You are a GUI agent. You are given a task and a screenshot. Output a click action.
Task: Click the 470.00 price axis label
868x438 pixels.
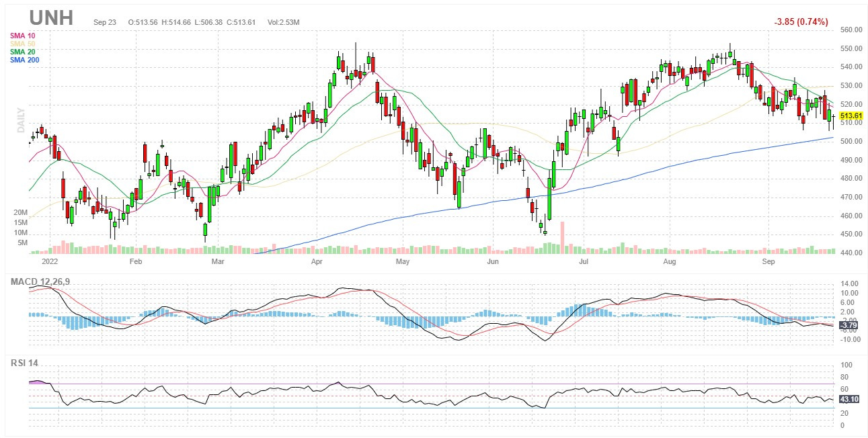851,198
